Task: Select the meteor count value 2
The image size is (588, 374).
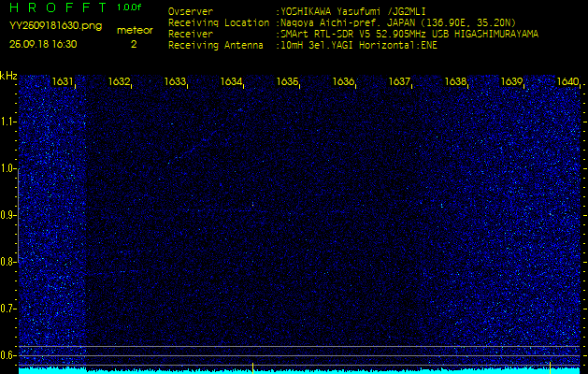Action: tap(134, 44)
